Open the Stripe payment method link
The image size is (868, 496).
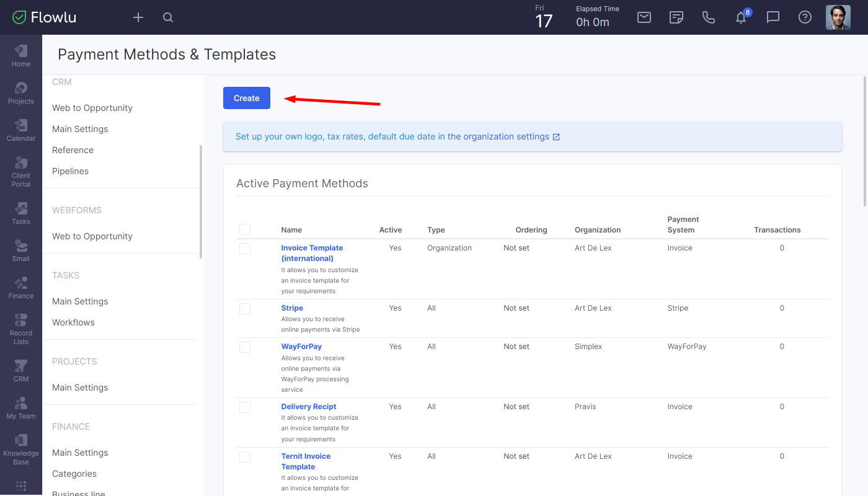[x=292, y=308]
